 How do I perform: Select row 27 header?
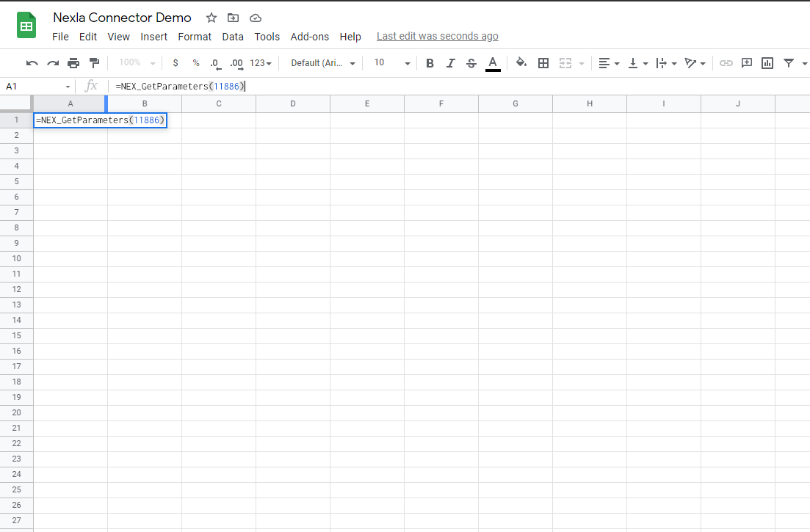17,521
